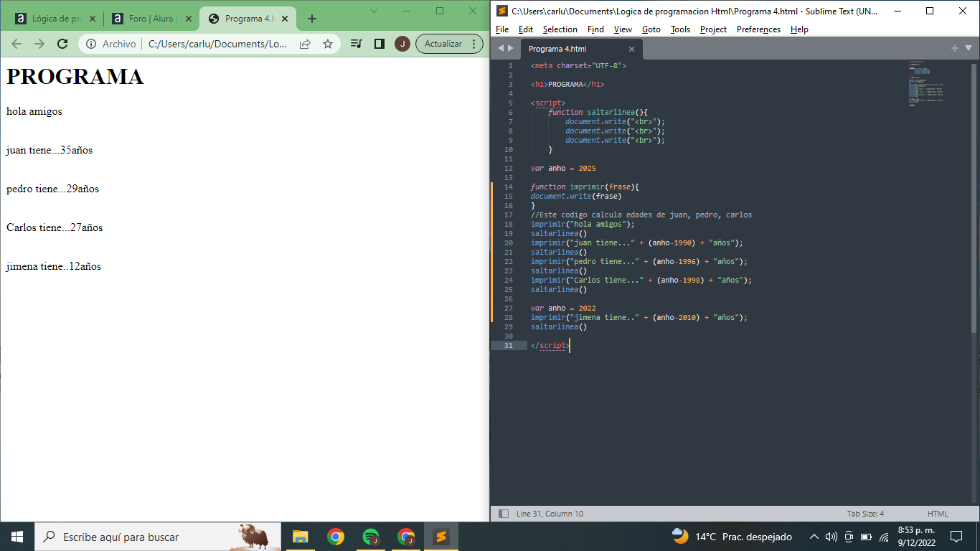Select the Programa 4.h Chrome tab
The height and width of the screenshot is (551, 980).
coord(248,19)
